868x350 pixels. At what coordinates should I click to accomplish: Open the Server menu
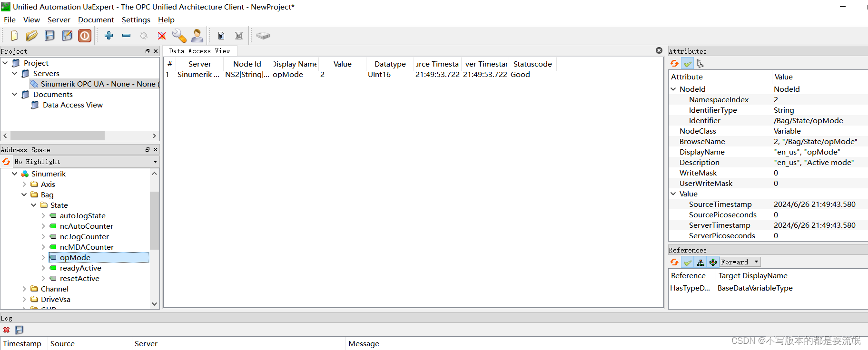[59, 19]
